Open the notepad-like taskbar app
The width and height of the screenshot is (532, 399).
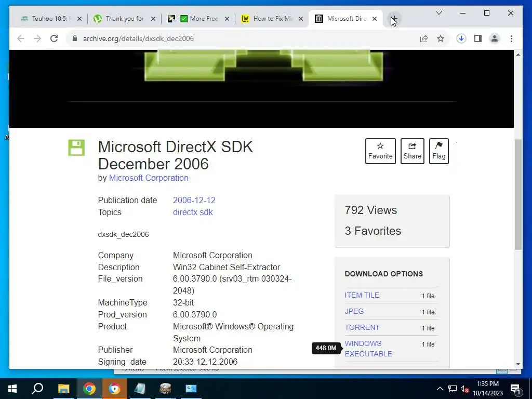click(140, 389)
